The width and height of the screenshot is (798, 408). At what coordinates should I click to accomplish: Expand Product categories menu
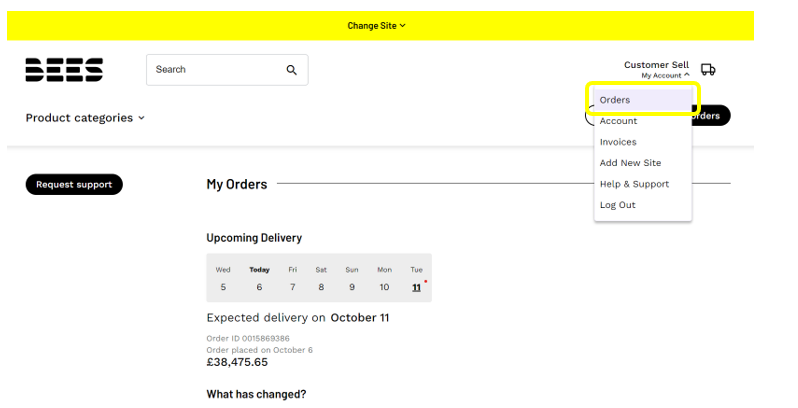85,118
